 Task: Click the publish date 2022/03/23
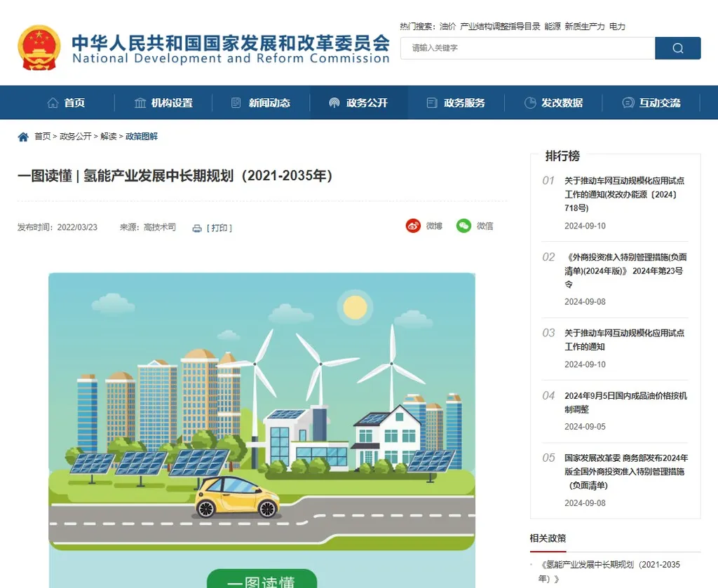coord(77,228)
